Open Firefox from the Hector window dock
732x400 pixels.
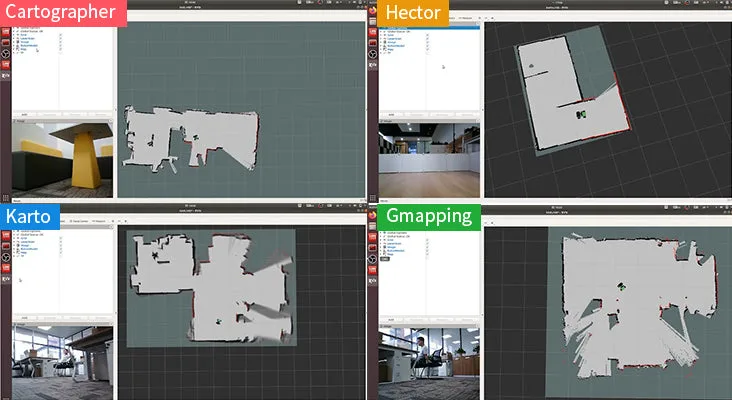(x=373, y=10)
